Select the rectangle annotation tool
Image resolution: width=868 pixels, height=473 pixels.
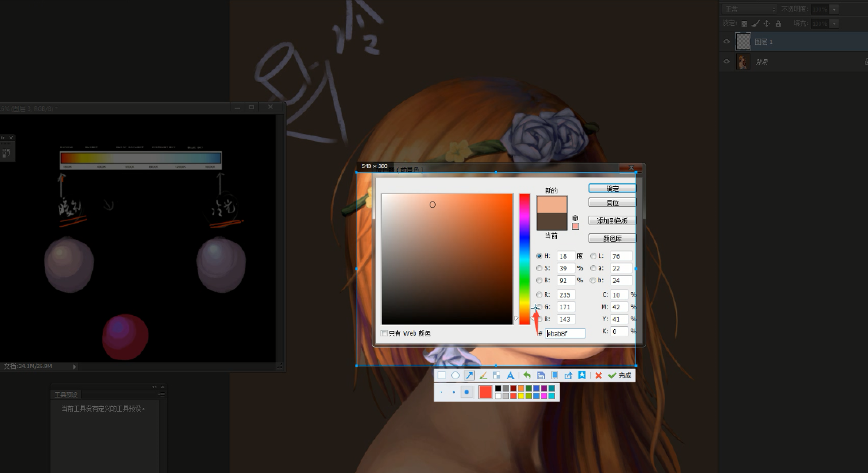442,375
